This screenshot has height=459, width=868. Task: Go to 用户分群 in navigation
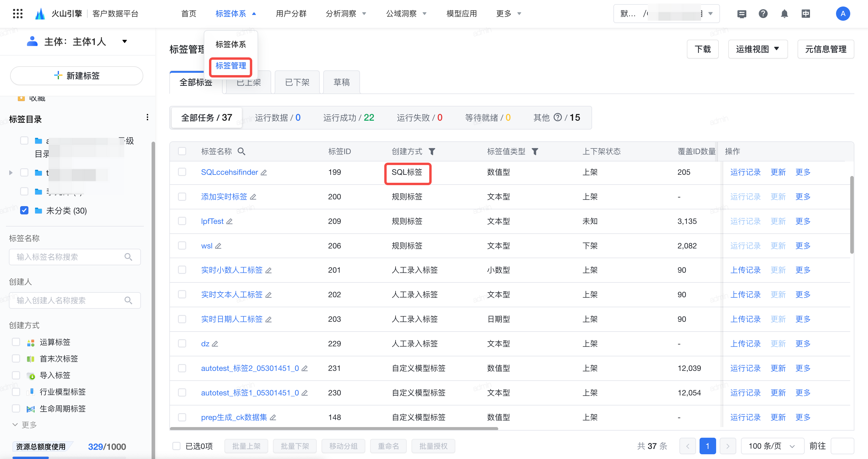[291, 14]
